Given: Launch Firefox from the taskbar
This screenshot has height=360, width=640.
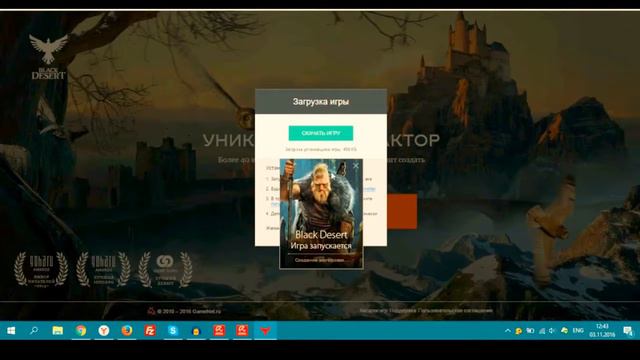Looking at the screenshot, I should pos(127,331).
